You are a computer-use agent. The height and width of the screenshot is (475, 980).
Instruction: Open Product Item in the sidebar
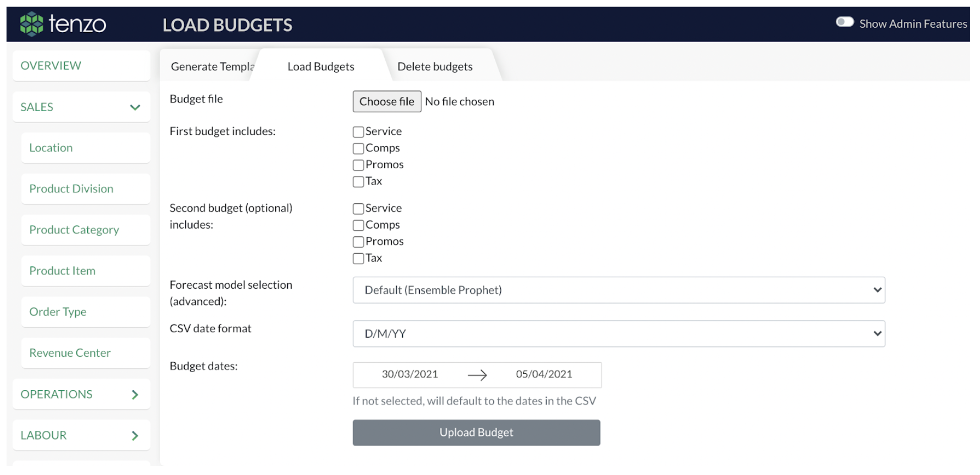86,271
